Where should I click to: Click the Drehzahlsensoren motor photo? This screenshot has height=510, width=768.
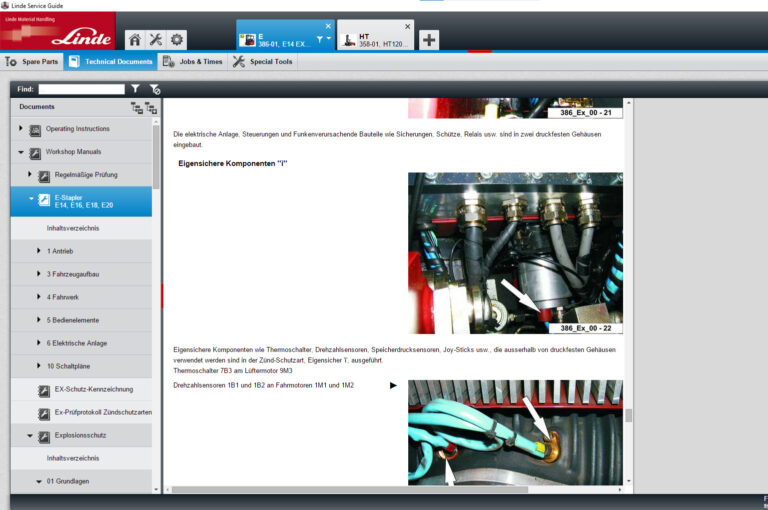[x=515, y=433]
